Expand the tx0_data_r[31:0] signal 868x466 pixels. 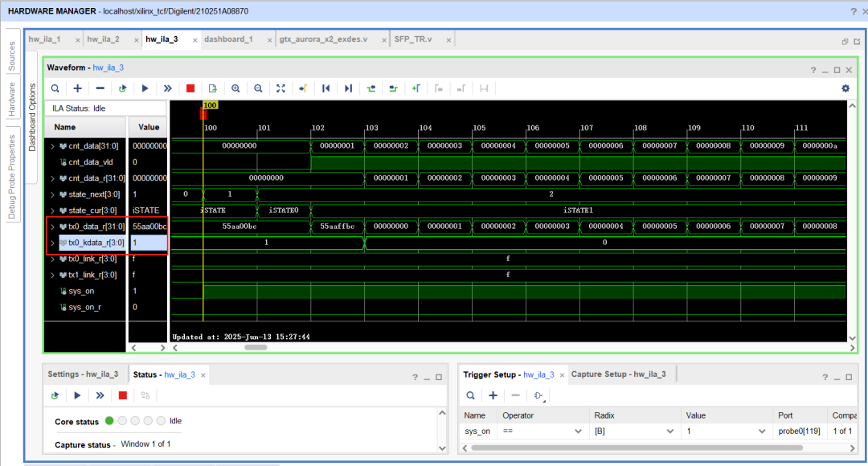tap(52, 226)
